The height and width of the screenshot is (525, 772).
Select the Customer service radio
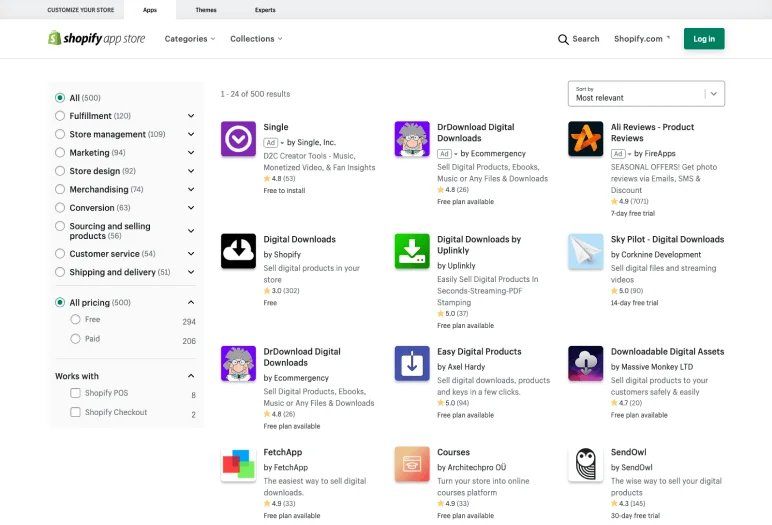tap(60, 254)
